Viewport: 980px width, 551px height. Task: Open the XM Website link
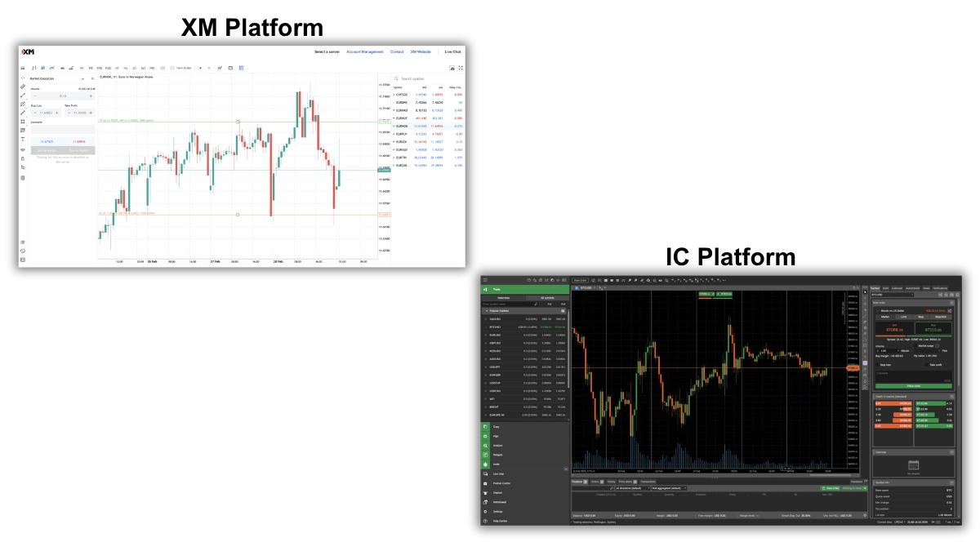click(421, 51)
